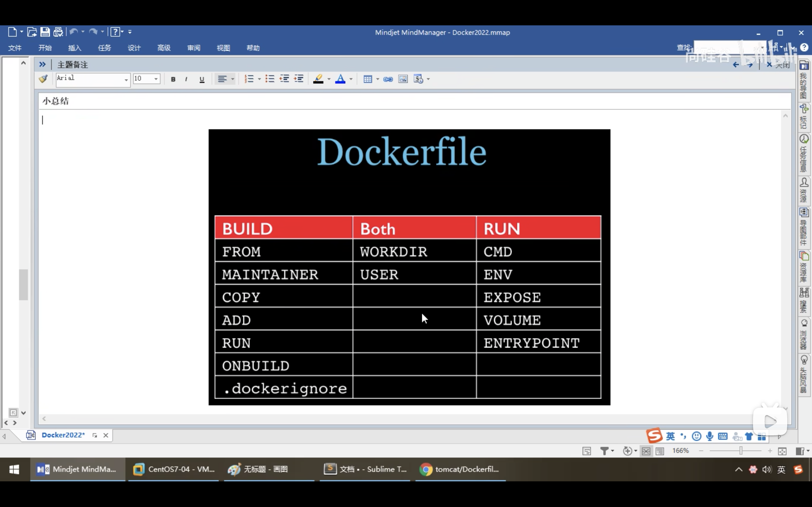Toggle bold formatting
812x507 pixels.
coord(173,79)
